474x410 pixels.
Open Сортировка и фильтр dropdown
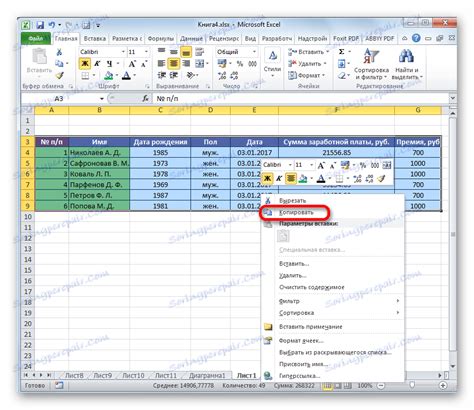click(371, 63)
